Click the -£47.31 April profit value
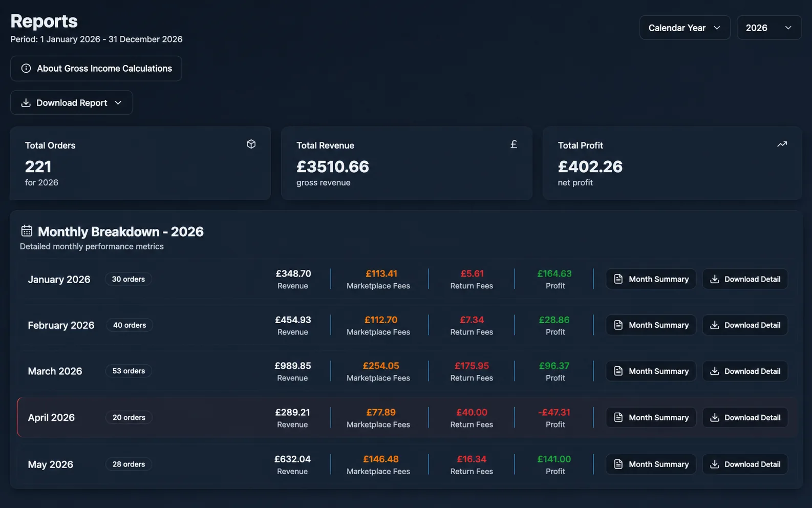This screenshot has height=508, width=812. [554, 412]
